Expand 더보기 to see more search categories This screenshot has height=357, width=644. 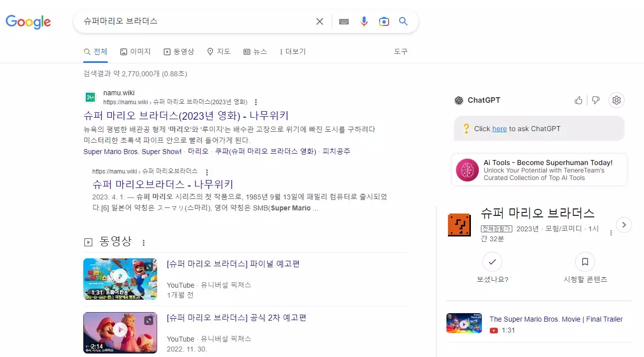pos(292,51)
